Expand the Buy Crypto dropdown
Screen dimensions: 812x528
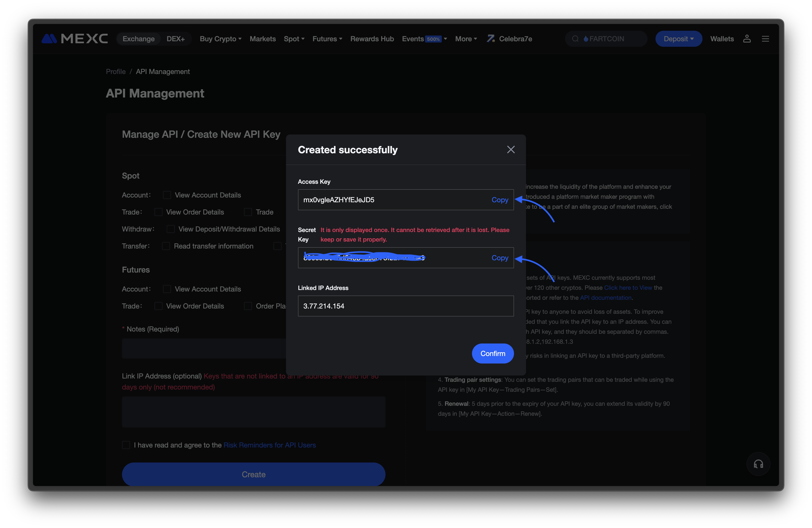(220, 39)
